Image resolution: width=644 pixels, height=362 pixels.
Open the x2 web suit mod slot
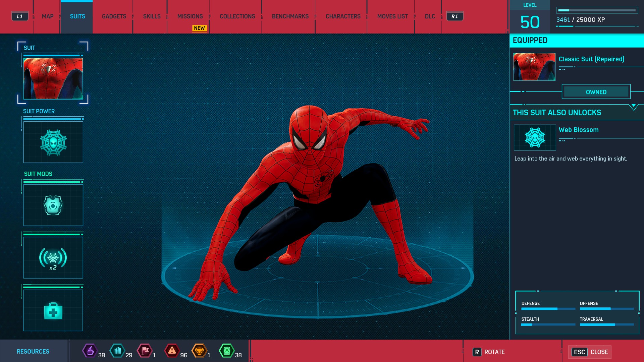(53, 257)
